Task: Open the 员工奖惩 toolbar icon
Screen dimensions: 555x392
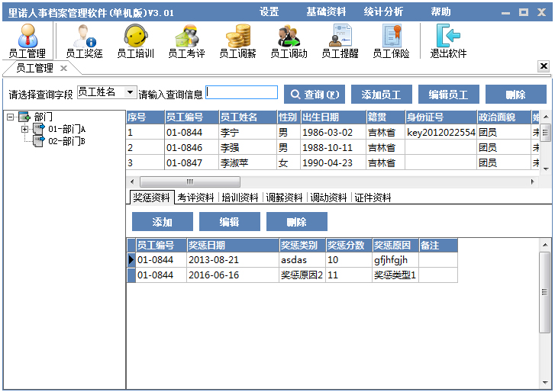Action: click(84, 40)
